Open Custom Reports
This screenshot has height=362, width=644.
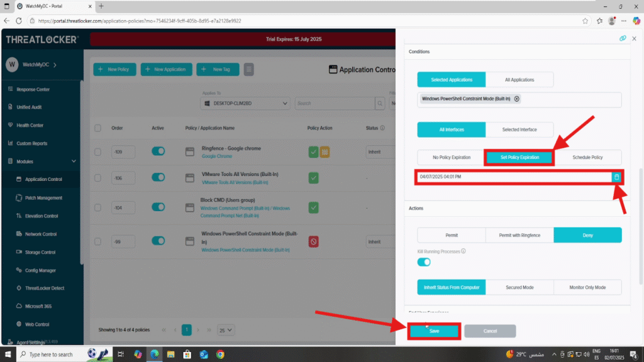click(x=31, y=143)
